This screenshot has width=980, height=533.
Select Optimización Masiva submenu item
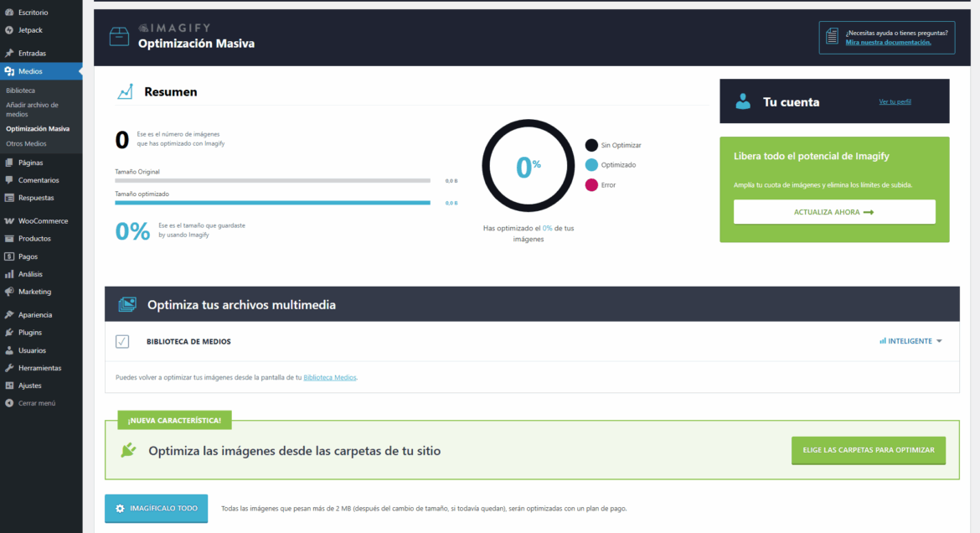(x=38, y=129)
